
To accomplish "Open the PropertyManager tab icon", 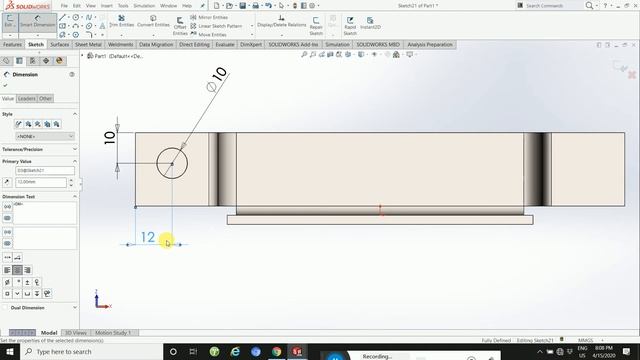I will (19, 61).
